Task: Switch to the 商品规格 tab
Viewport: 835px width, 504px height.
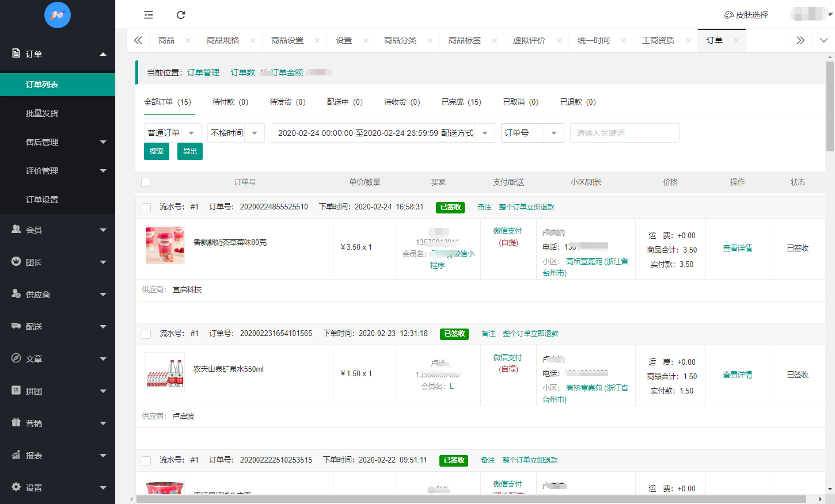Action: click(223, 40)
